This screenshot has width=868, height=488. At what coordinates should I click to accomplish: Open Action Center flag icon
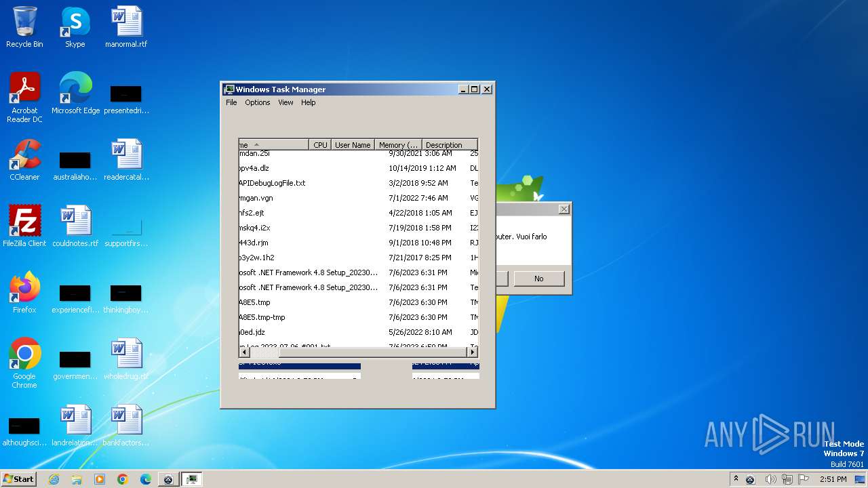804,479
